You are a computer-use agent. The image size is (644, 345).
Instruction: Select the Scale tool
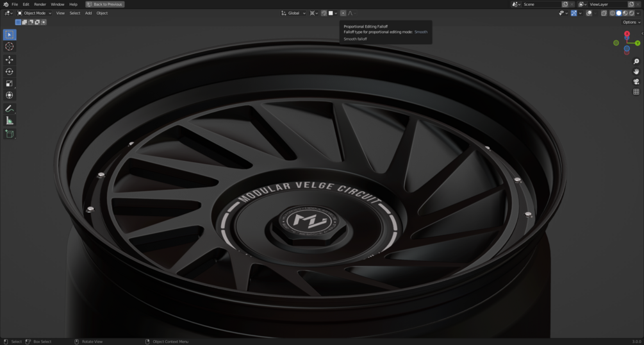[10, 83]
